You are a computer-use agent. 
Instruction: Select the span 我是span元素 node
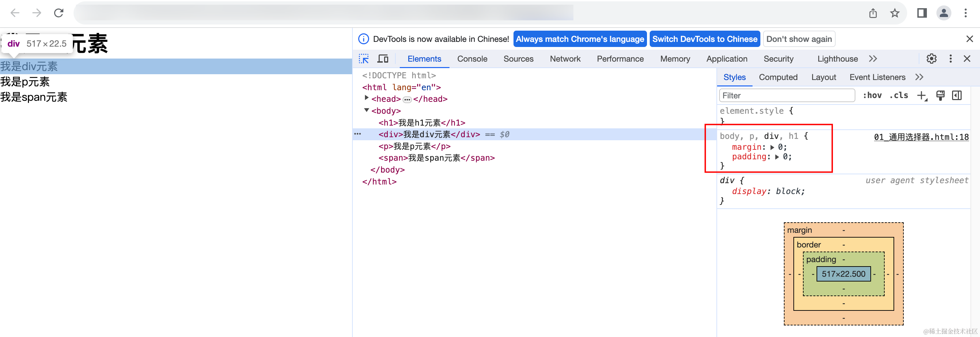[436, 158]
